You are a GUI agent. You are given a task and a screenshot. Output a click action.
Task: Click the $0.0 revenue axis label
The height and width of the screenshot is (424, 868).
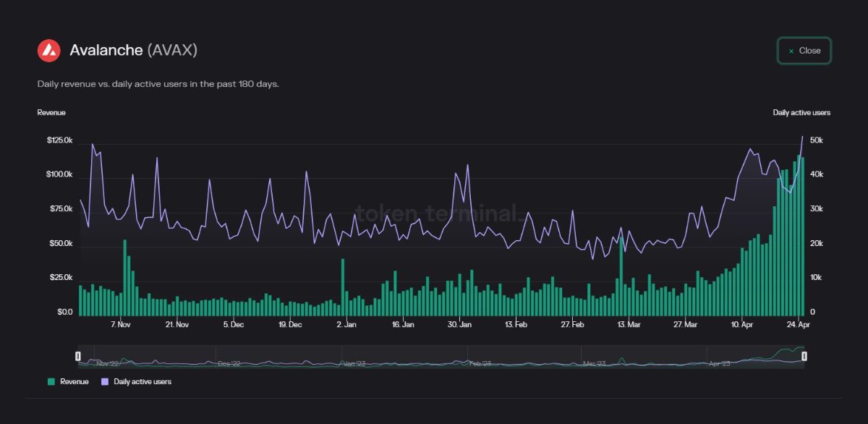click(x=64, y=313)
